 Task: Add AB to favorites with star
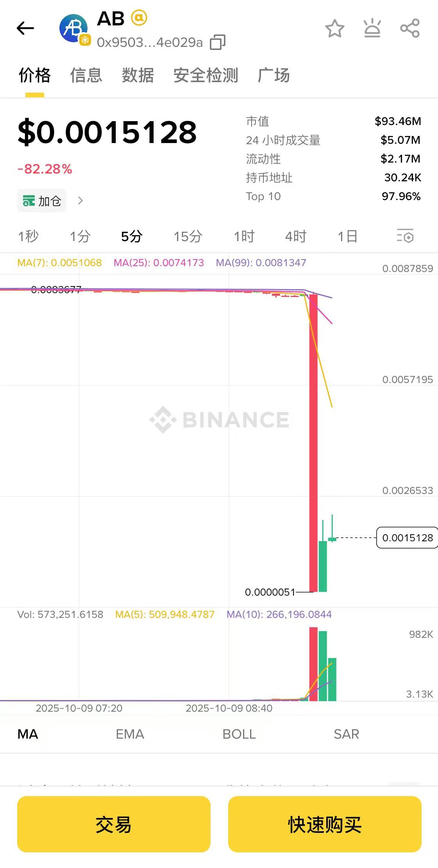coord(334,29)
